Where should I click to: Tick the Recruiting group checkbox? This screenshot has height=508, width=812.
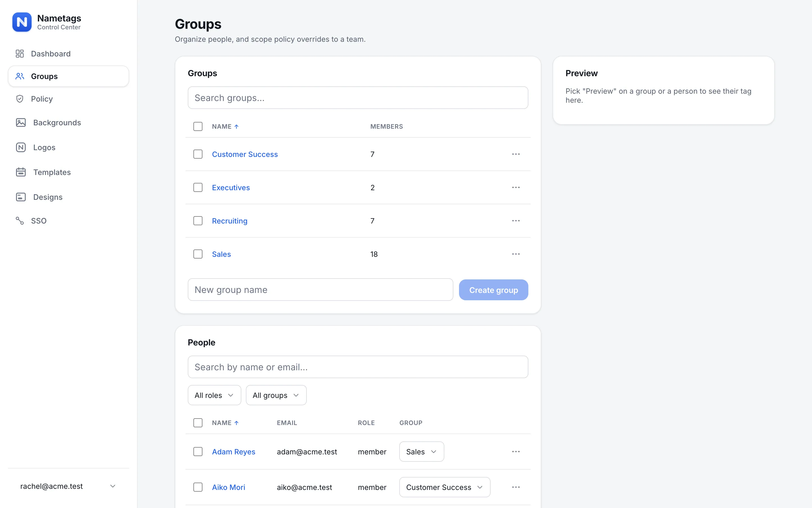tap(198, 221)
